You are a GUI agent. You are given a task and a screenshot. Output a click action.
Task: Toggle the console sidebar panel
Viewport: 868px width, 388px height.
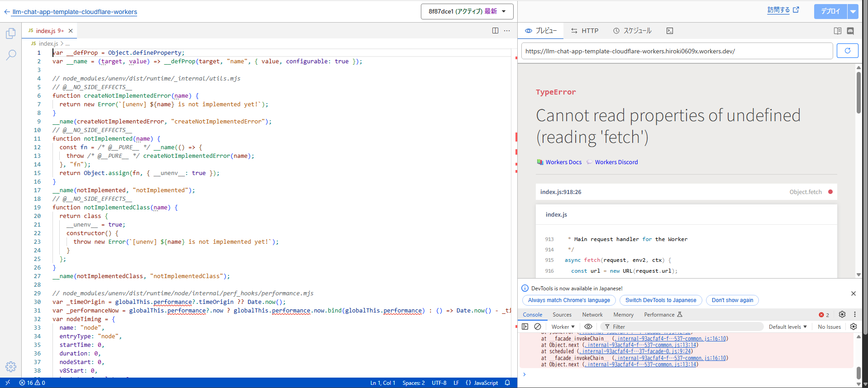coord(525,326)
